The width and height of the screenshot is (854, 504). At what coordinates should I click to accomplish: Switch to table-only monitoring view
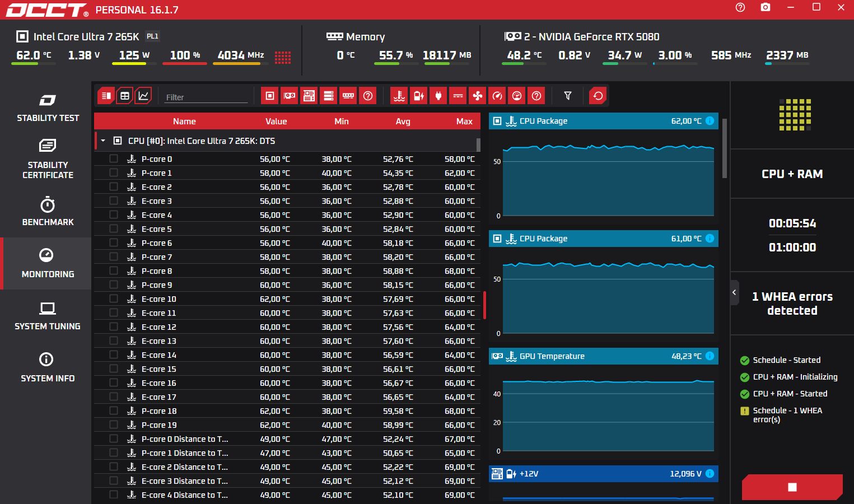(125, 96)
